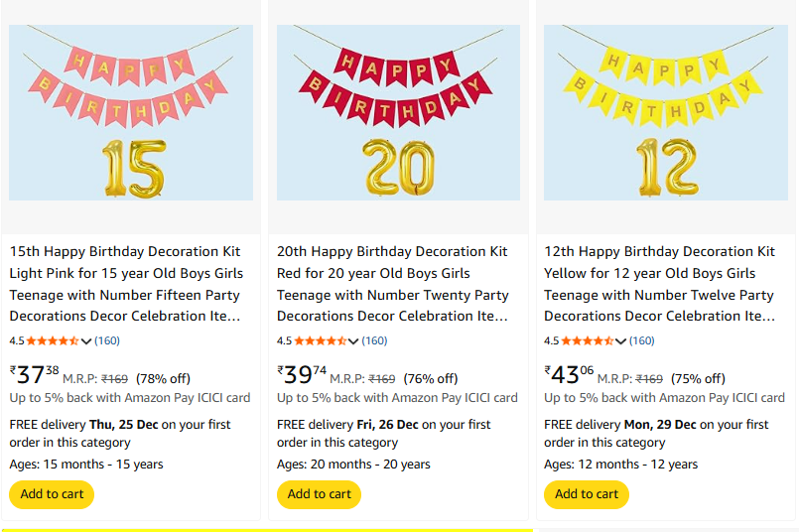Image resolution: width=799 pixels, height=532 pixels.
Task: Click the star rating of the 20th birthday kit
Action: [320, 341]
